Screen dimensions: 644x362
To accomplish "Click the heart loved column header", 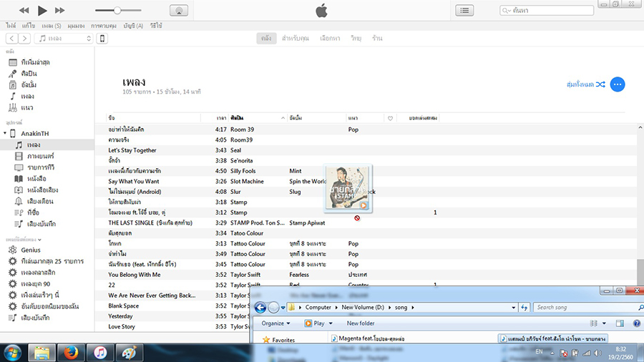I will coord(390,118).
